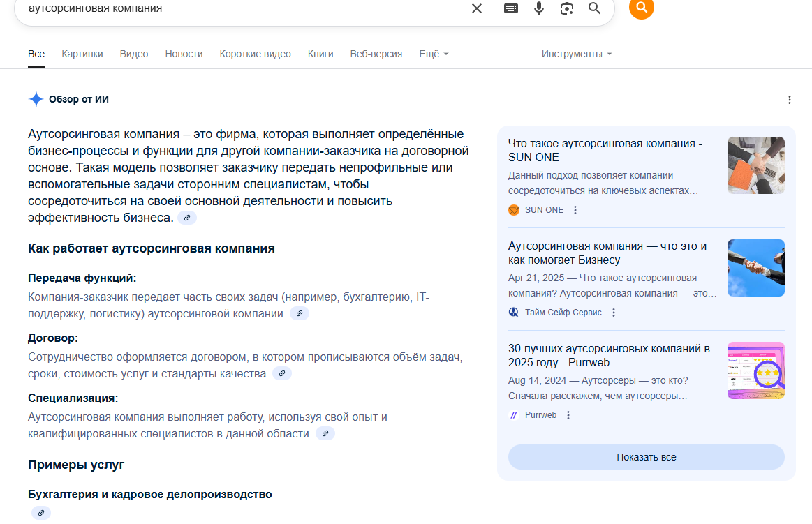Click the gray magnifier search icon
The height and width of the screenshot is (524, 812).
(x=594, y=8)
